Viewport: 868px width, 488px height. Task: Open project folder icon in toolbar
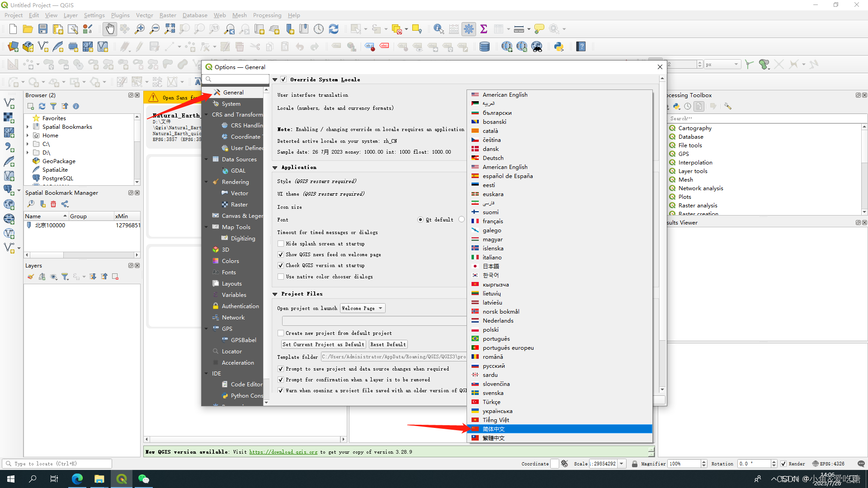point(28,29)
